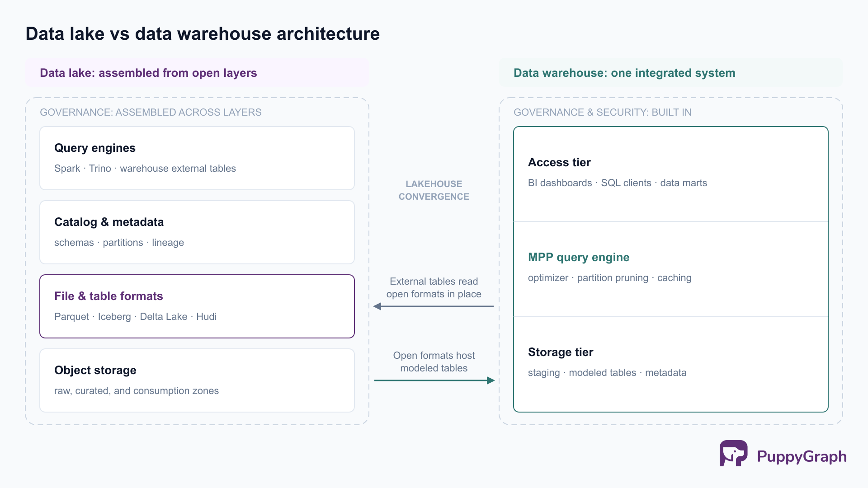
Task: Click the Storage tier heading
Action: tap(561, 352)
